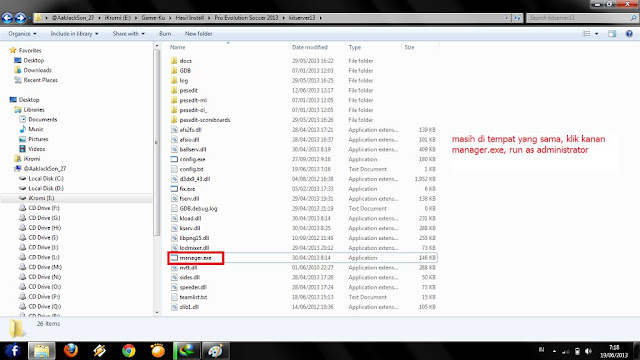Open the Help question mark icon
This screenshot has width=640, height=360.
coord(629,33)
